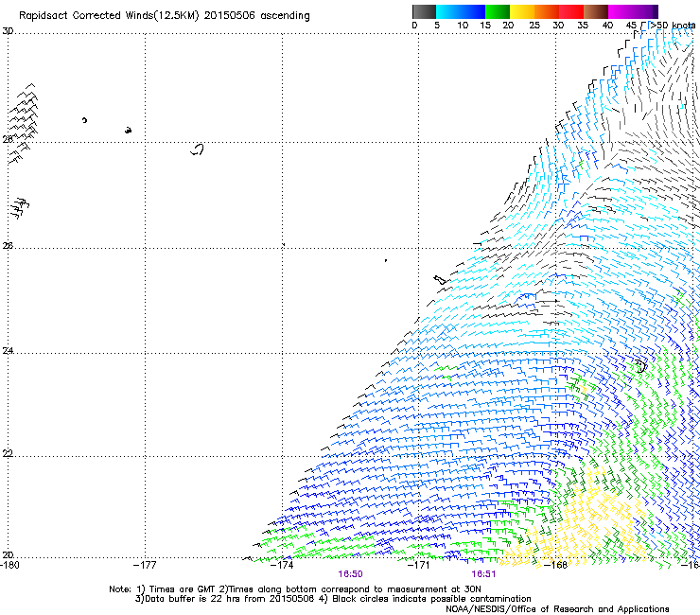Click the legend label '10'
The width and height of the screenshot is (700, 615).
463,25
